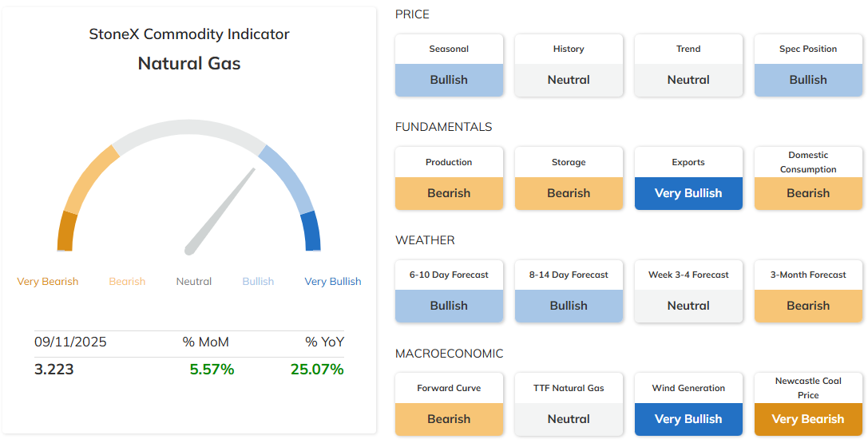
Task: Click the light blue Bullish gauge segment
Action: tap(287, 179)
